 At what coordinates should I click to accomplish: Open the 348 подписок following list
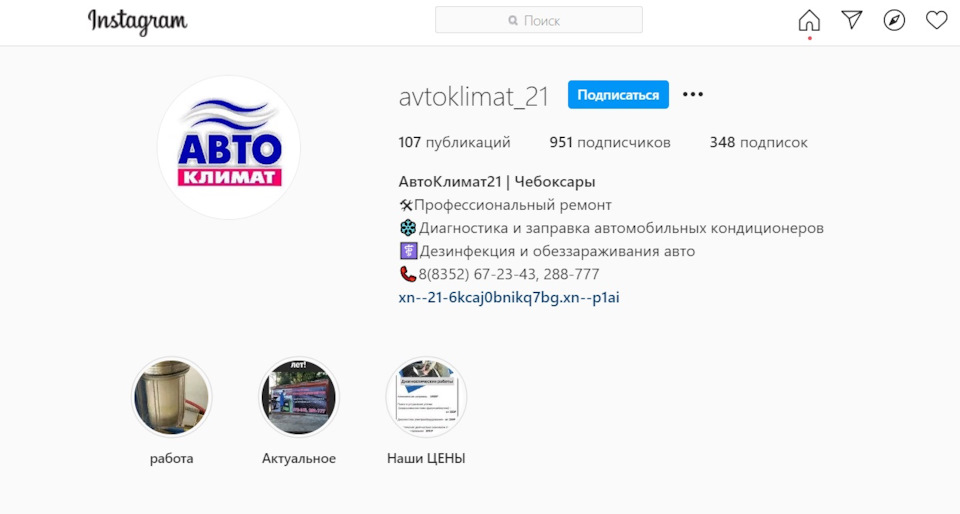(759, 143)
